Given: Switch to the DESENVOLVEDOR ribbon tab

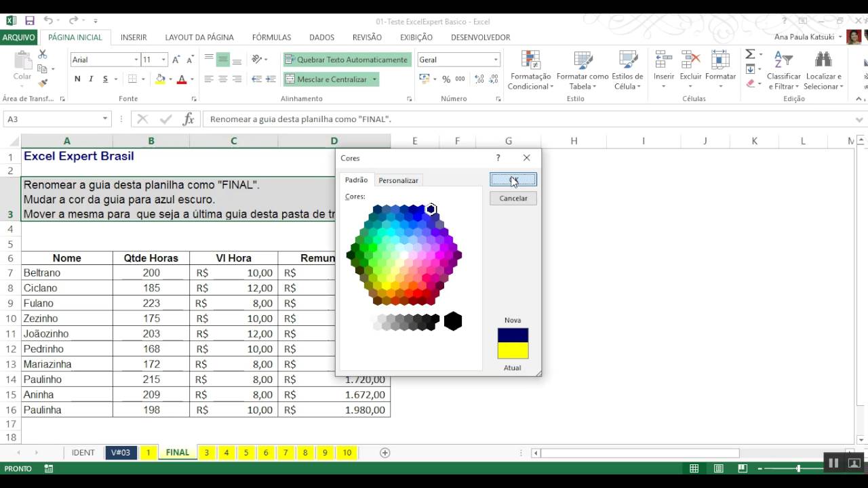Looking at the screenshot, I should (x=480, y=37).
